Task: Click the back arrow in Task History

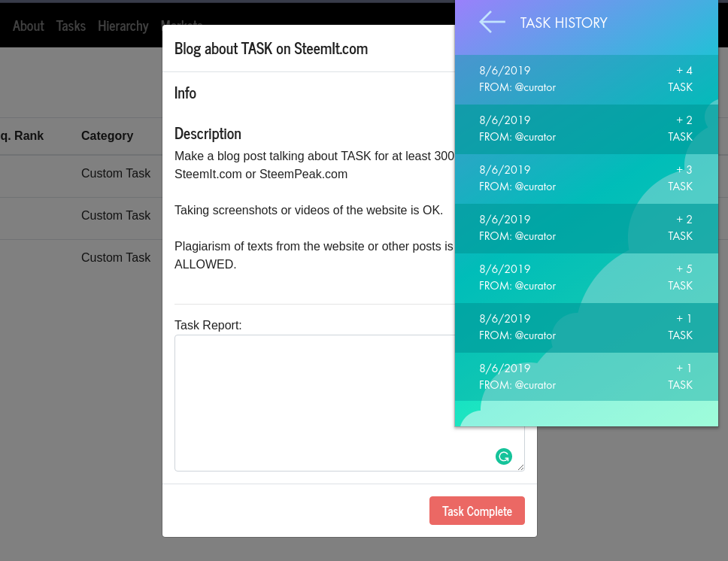Action: (x=492, y=23)
